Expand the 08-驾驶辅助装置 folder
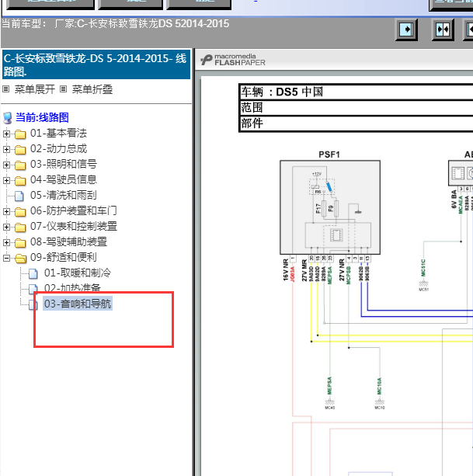473x476 pixels. [6, 242]
